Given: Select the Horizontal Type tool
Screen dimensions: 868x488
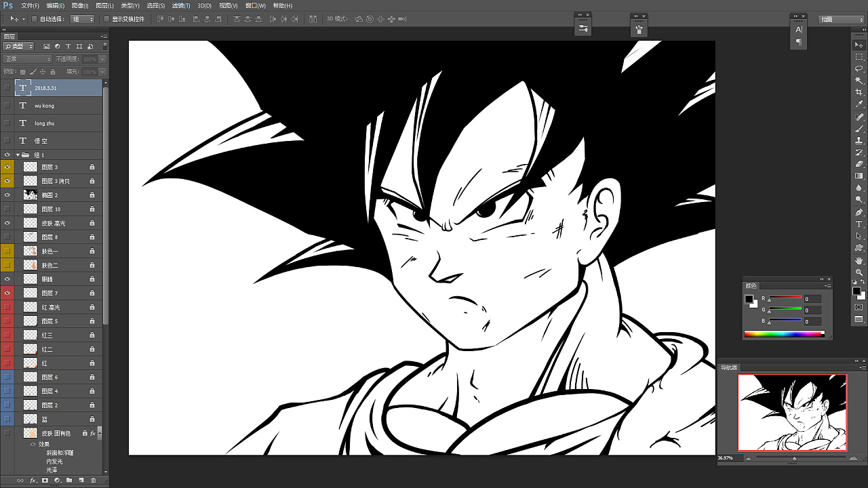Looking at the screenshot, I should pos(859,224).
